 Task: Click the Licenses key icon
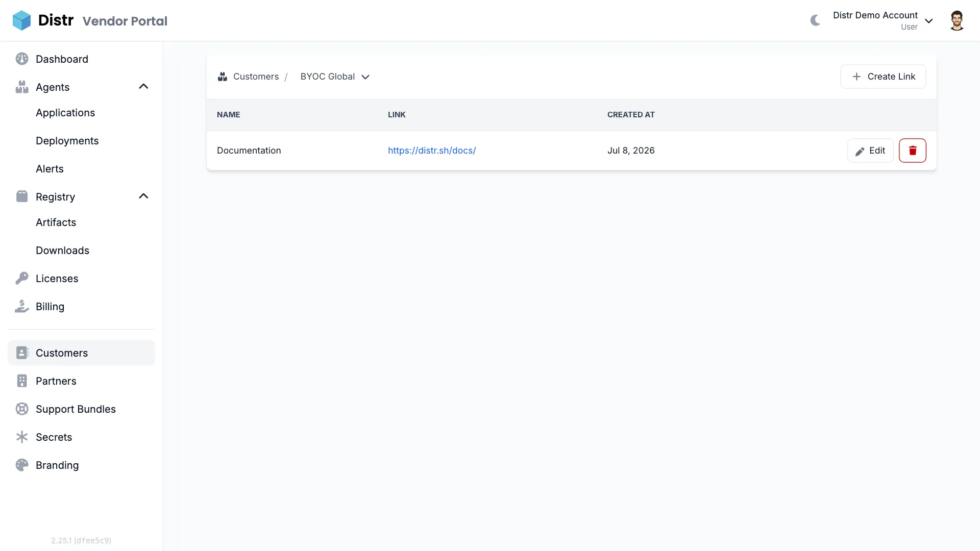22,278
